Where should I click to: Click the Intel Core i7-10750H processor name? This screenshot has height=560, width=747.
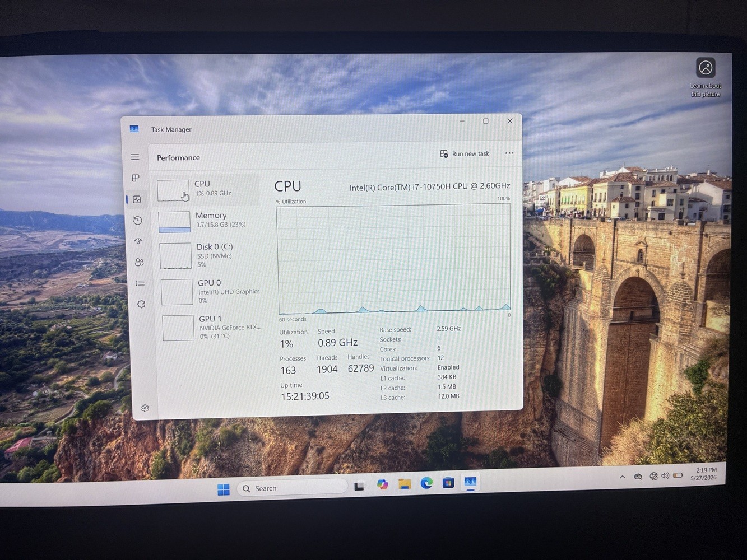pyautogui.click(x=430, y=186)
